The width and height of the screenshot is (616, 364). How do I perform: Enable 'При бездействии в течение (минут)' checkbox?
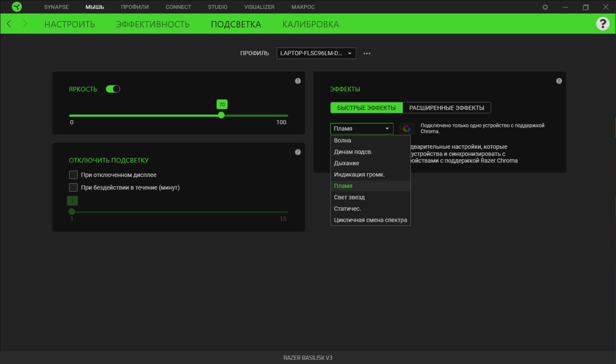click(73, 187)
